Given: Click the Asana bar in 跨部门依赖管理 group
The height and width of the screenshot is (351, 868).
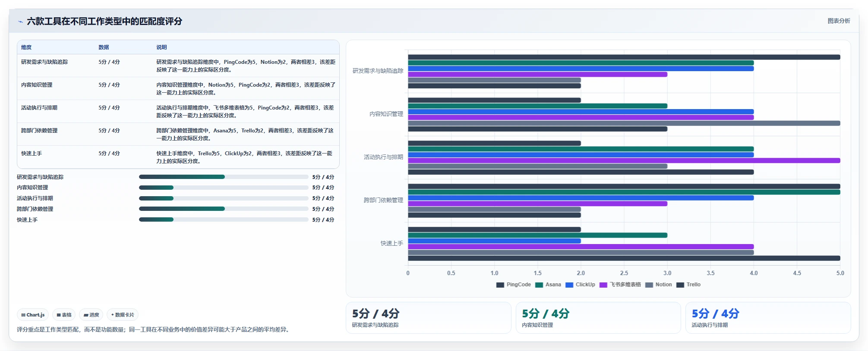Looking at the screenshot, I should tap(624, 192).
